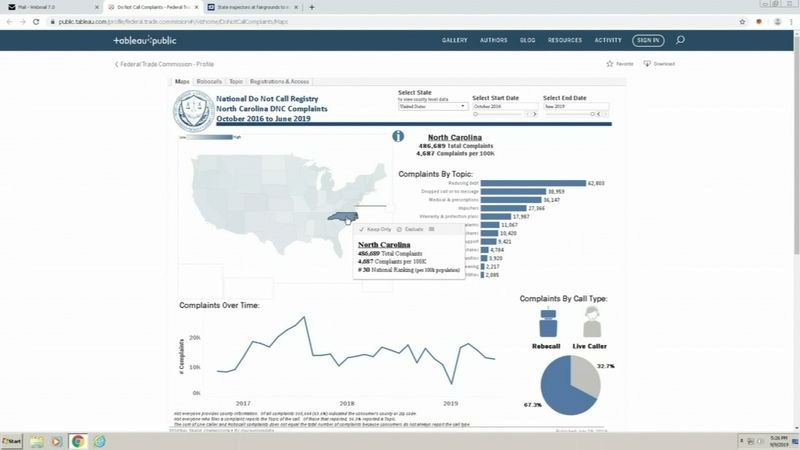Click the Reducing debt bar

coord(533,183)
